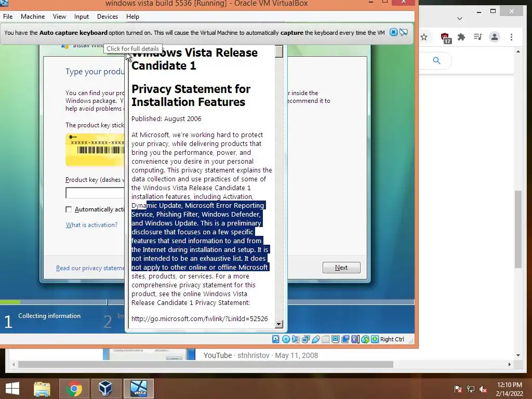Click Chrome's vertical scrollbar thumb
532x399 pixels.
(518, 229)
